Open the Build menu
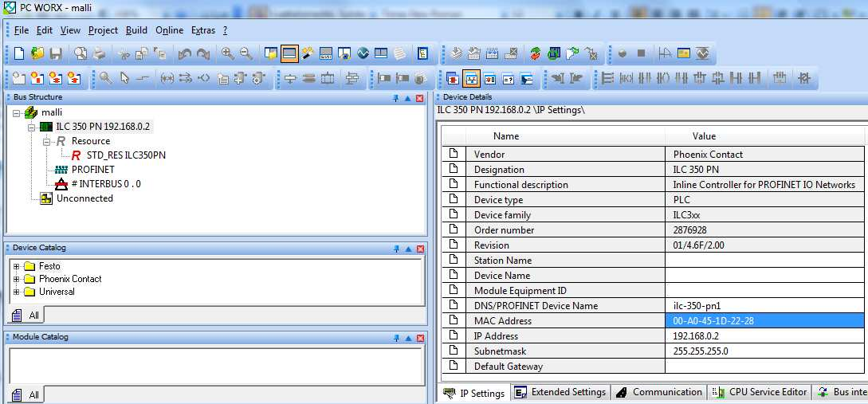 136,30
